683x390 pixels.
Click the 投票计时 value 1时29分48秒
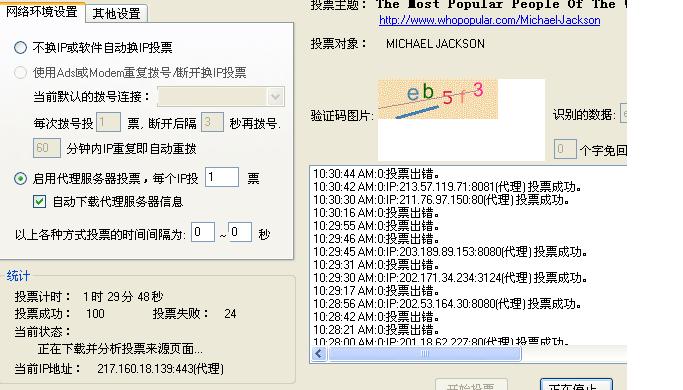click(x=123, y=297)
